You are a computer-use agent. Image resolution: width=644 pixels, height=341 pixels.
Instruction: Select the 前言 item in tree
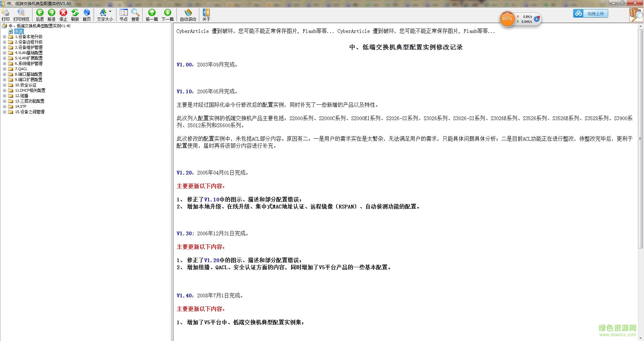tap(19, 31)
